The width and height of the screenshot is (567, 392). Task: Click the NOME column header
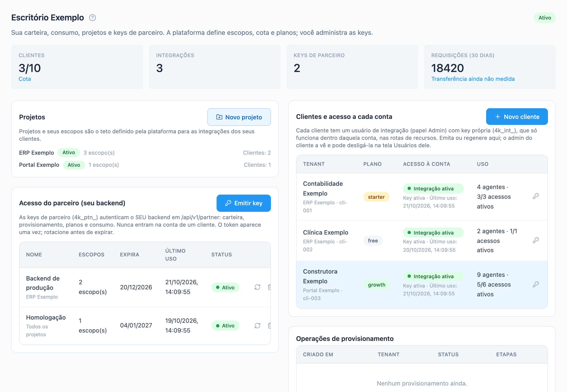coord(34,255)
